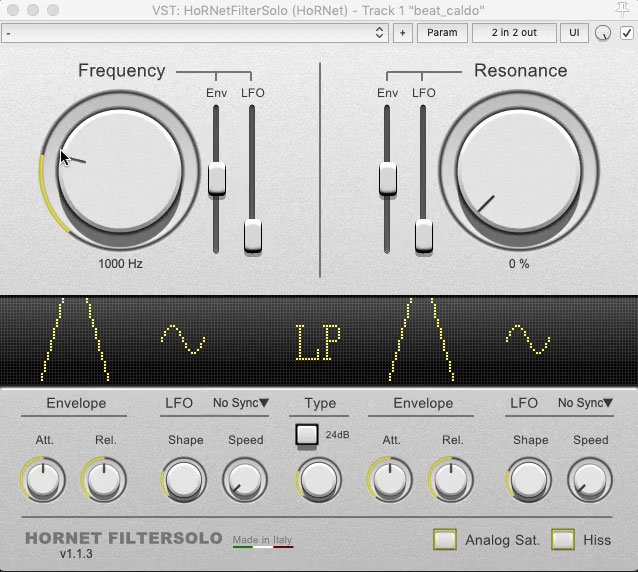Open the preset selector dropdown

click(x=195, y=33)
